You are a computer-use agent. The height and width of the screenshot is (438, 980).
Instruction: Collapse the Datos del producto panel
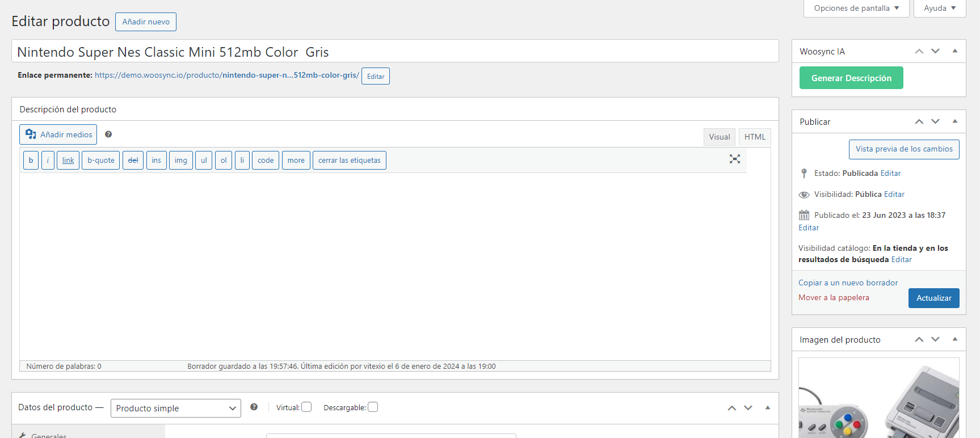coord(768,408)
